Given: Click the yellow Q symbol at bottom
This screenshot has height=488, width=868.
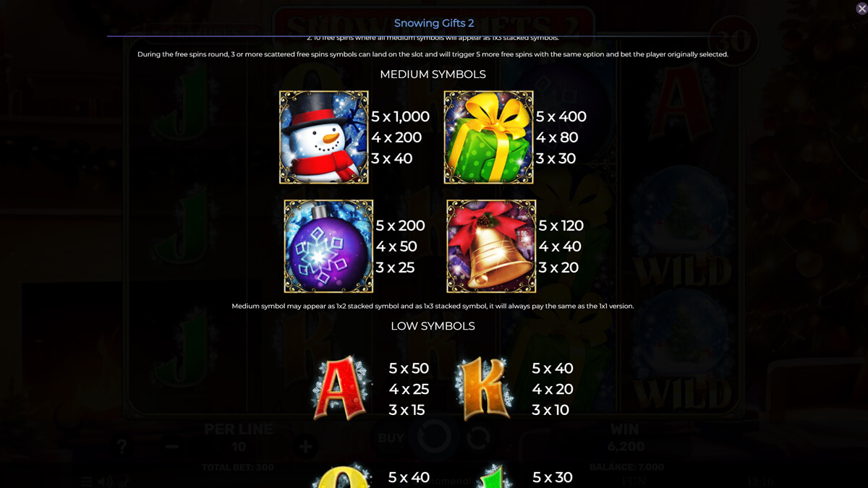Looking at the screenshot, I should tap(341, 476).
